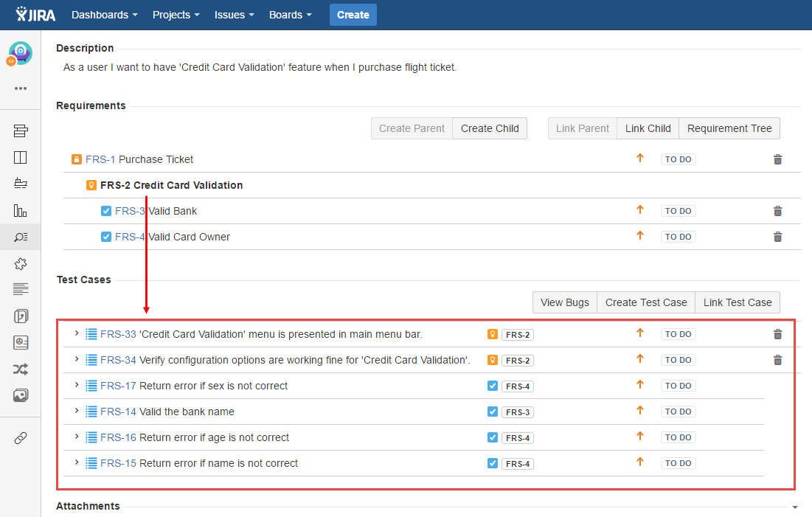Expand test case FRS-33 row
Image resolution: width=812 pixels, height=517 pixels.
(x=77, y=333)
